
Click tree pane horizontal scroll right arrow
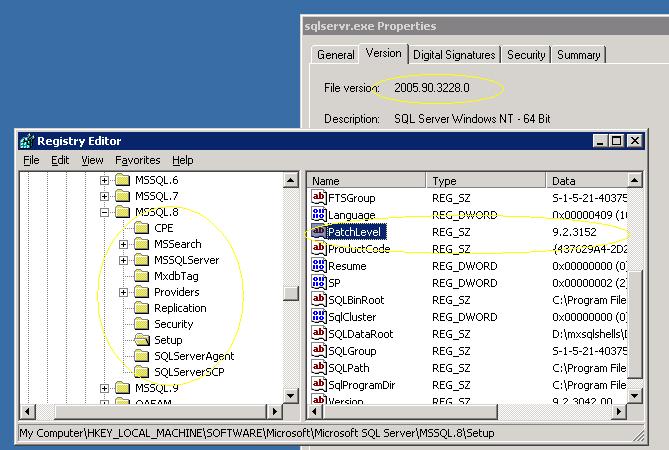pos(274,412)
